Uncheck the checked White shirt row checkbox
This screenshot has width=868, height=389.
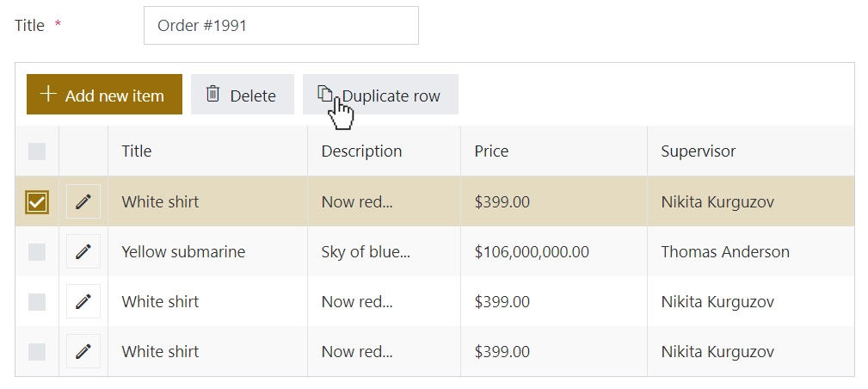click(37, 201)
